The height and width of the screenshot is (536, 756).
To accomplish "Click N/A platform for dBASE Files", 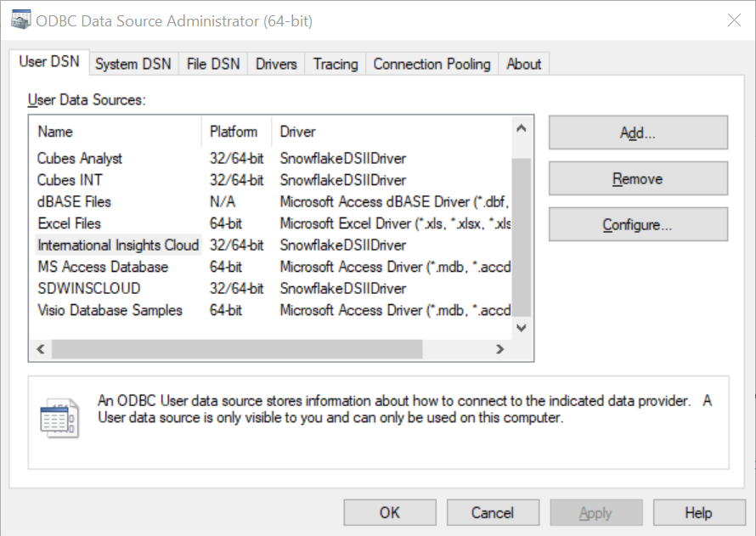I will (x=223, y=201).
